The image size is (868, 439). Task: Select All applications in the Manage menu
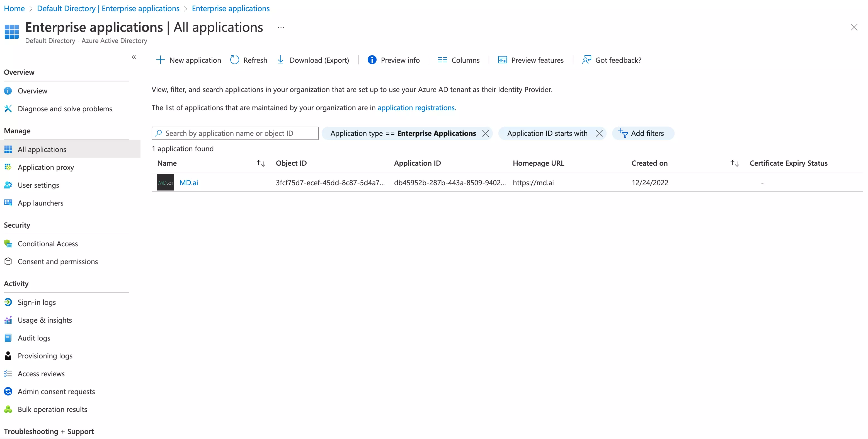(x=42, y=149)
